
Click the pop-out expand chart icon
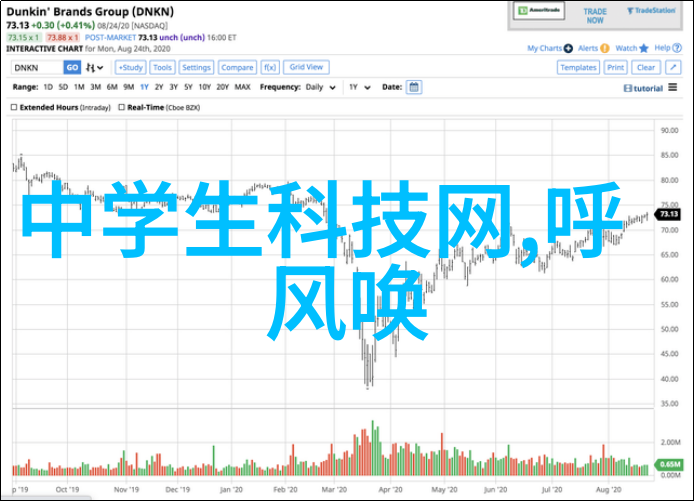(x=673, y=67)
